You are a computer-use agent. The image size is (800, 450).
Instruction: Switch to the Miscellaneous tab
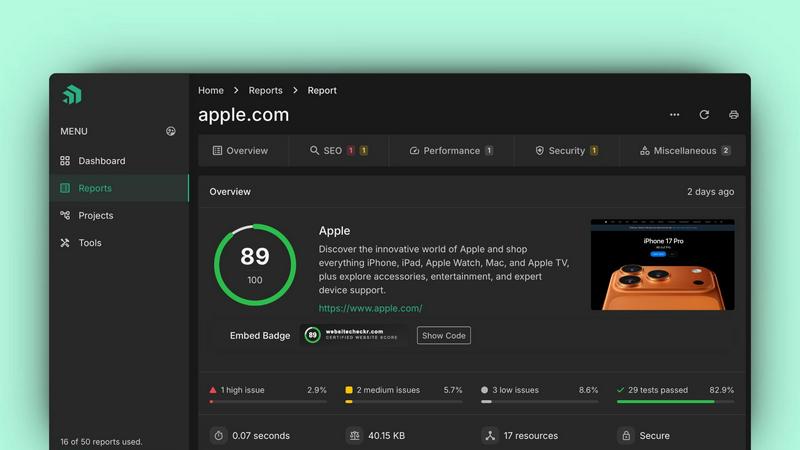click(x=684, y=151)
